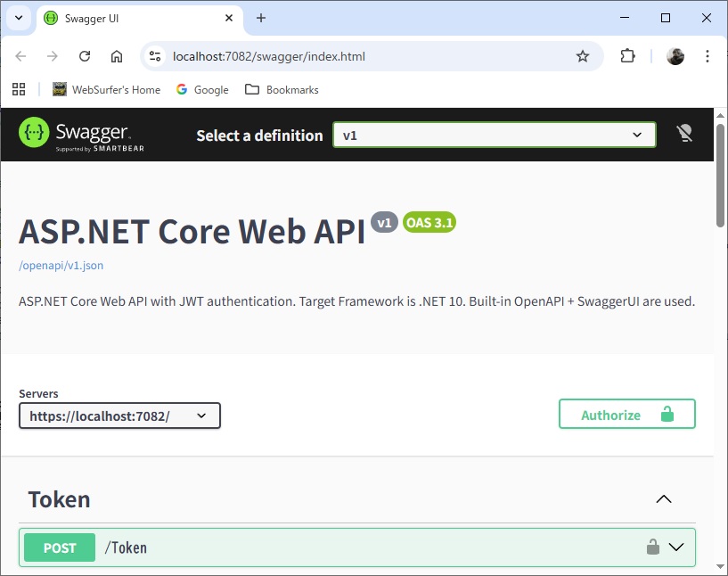Open the Chrome three-dot menu
Screen dimensions: 728x576
[708, 56]
